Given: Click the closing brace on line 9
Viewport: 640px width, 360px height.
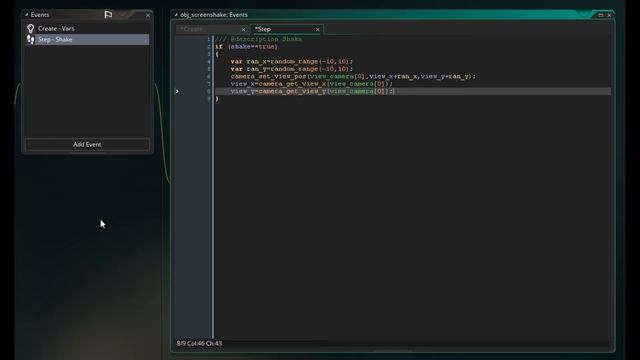Looking at the screenshot, I should click(x=217, y=99).
